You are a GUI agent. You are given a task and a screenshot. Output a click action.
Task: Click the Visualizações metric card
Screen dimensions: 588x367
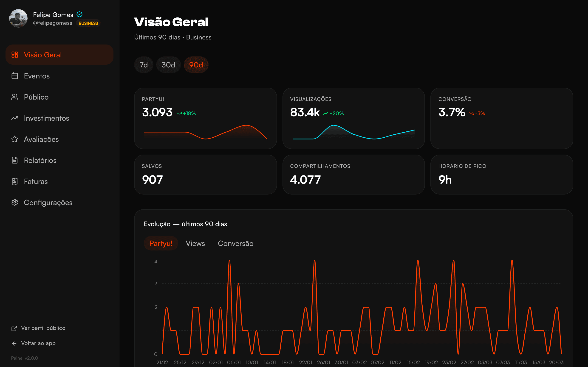(353, 118)
